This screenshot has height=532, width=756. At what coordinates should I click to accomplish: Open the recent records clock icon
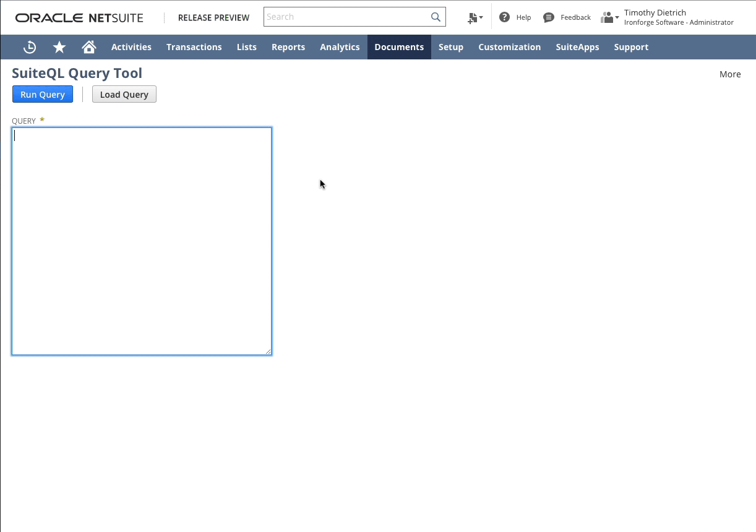pos(29,46)
